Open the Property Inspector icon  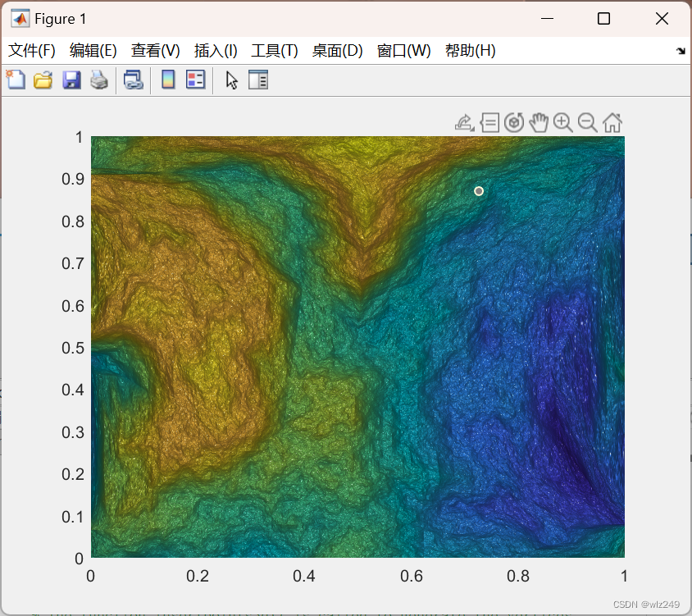tap(258, 80)
